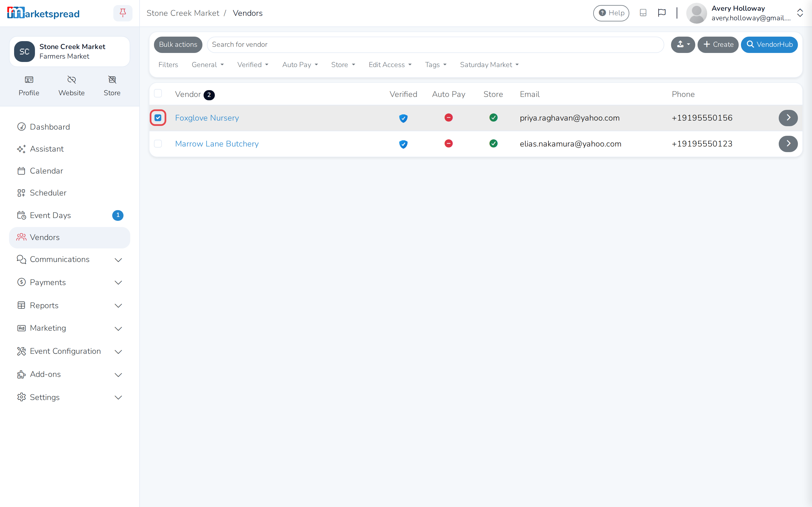Image resolution: width=812 pixels, height=507 pixels.
Task: Uncheck the Foxglove Nursery checkbox
Action: (158, 118)
